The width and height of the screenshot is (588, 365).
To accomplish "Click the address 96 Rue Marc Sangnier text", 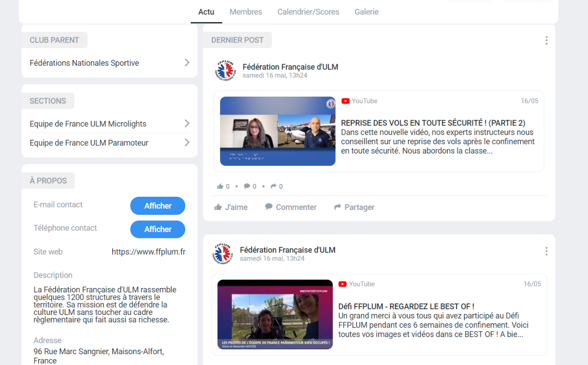I will click(99, 356).
